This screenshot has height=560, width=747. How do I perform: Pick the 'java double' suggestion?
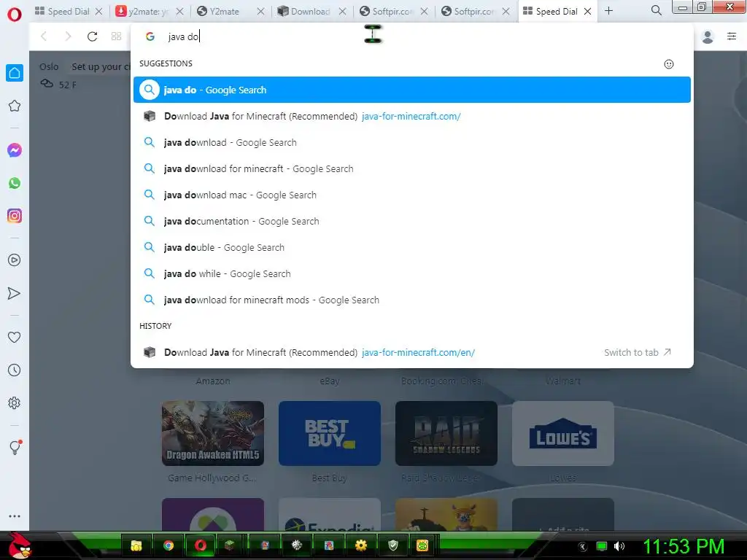click(412, 247)
